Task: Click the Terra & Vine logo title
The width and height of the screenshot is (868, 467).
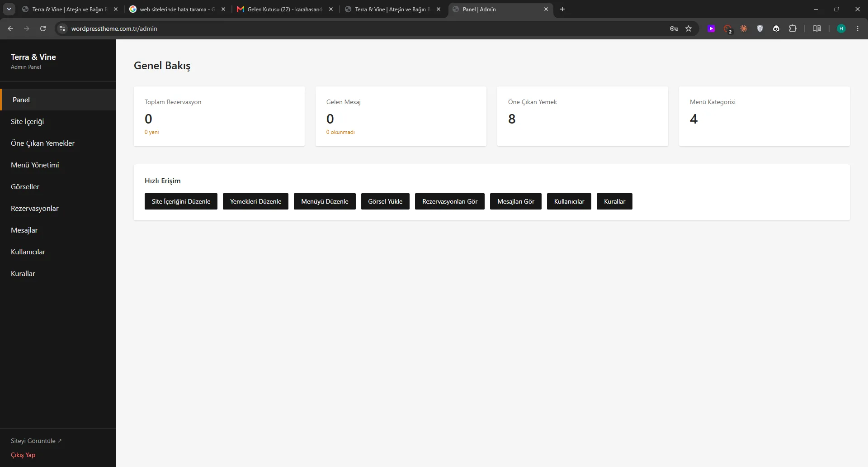Action: click(33, 57)
